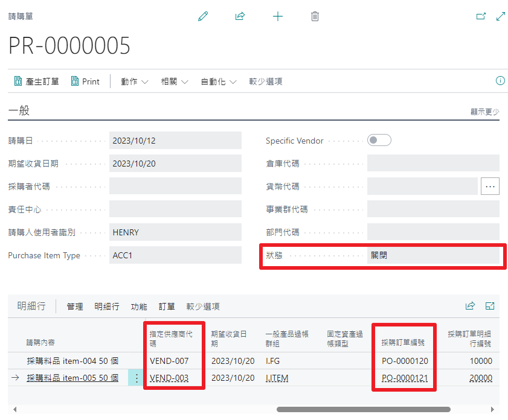Toggle the Specific Vendor switch

pos(379,140)
